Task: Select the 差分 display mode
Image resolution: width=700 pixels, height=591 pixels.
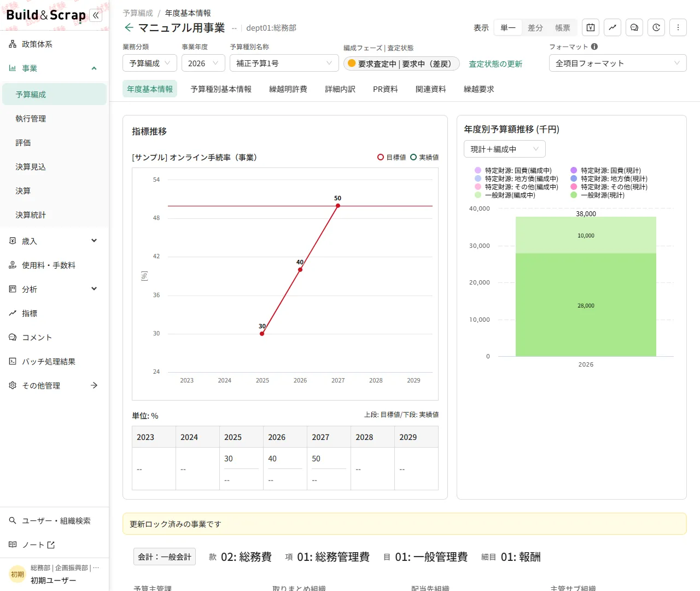Action: pyautogui.click(x=535, y=27)
